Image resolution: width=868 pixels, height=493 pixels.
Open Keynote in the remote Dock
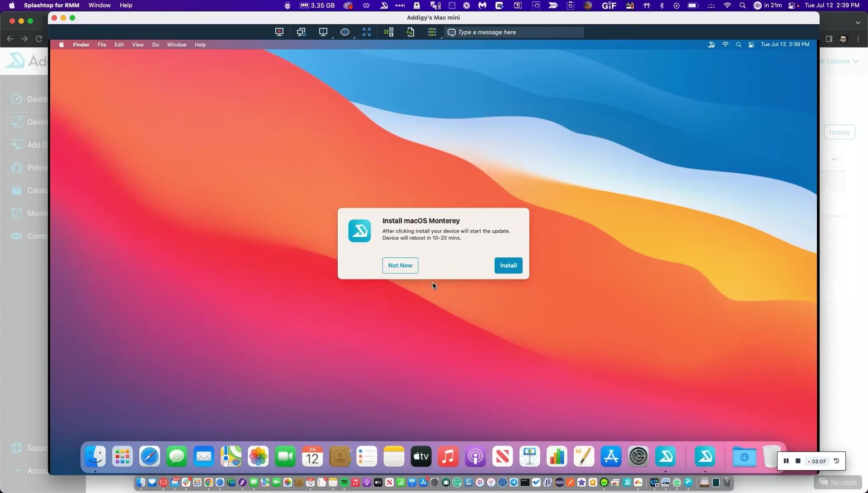point(529,457)
